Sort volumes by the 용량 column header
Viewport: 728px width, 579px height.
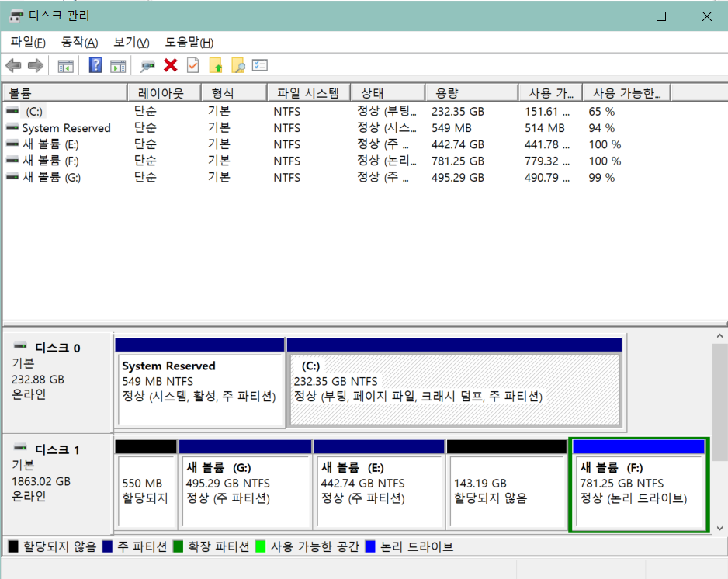470,92
